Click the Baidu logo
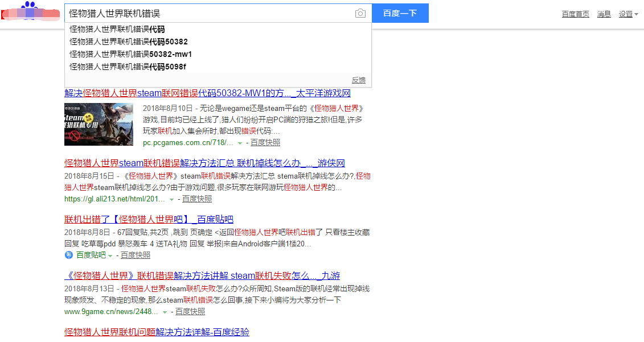 coord(31,11)
